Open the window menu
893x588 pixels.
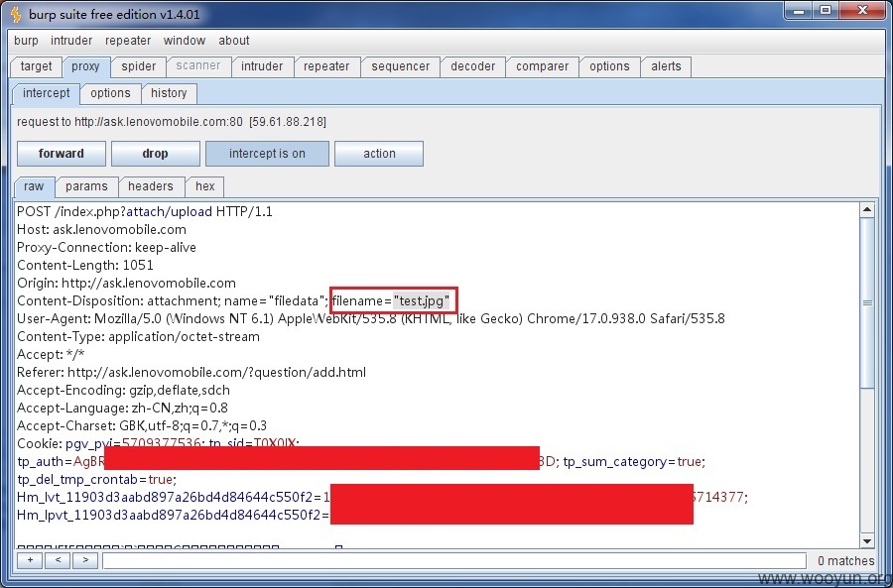[x=184, y=41]
